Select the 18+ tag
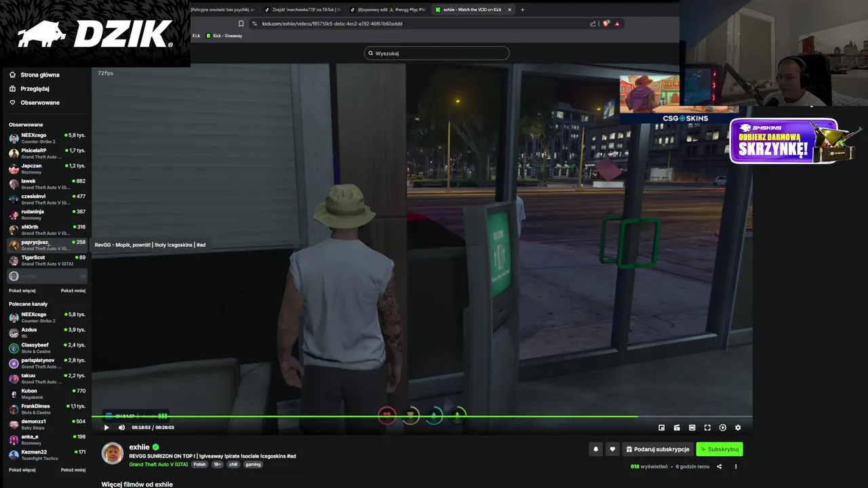Viewport: 868px width, 488px height. coord(218,464)
